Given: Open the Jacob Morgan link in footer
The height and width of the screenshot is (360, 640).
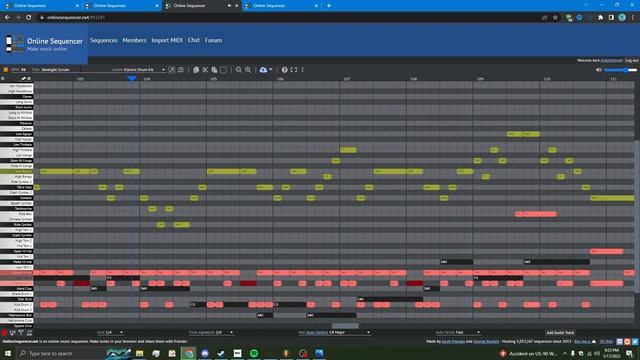Looking at the screenshot, I should (x=453, y=342).
